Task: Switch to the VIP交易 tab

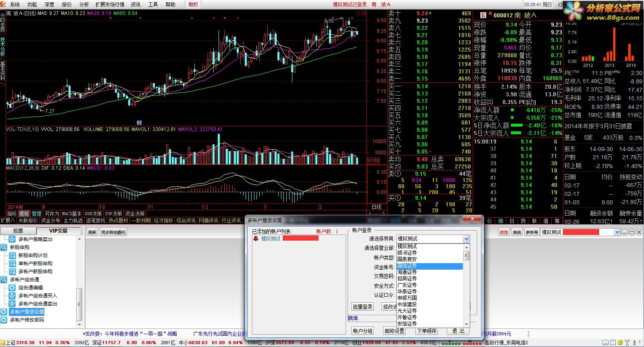Action: [x=58, y=231]
